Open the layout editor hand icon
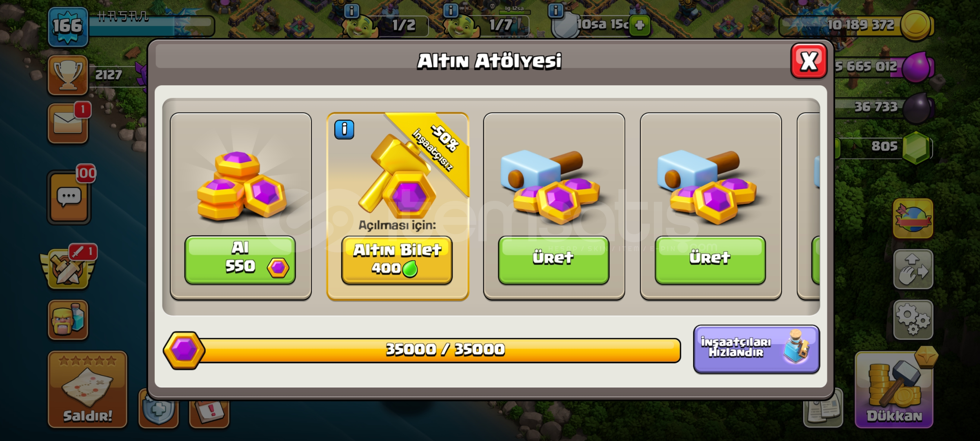Viewport: 980px width, 441px height. [x=913, y=269]
